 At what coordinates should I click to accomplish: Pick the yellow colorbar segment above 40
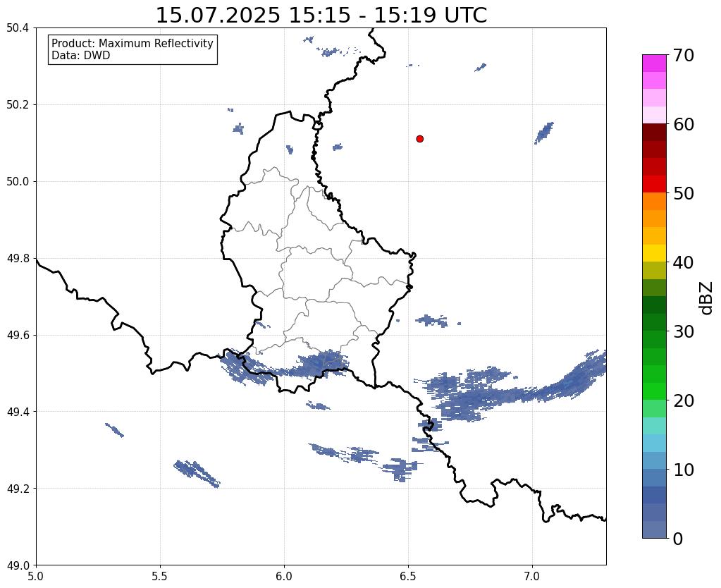(x=654, y=253)
